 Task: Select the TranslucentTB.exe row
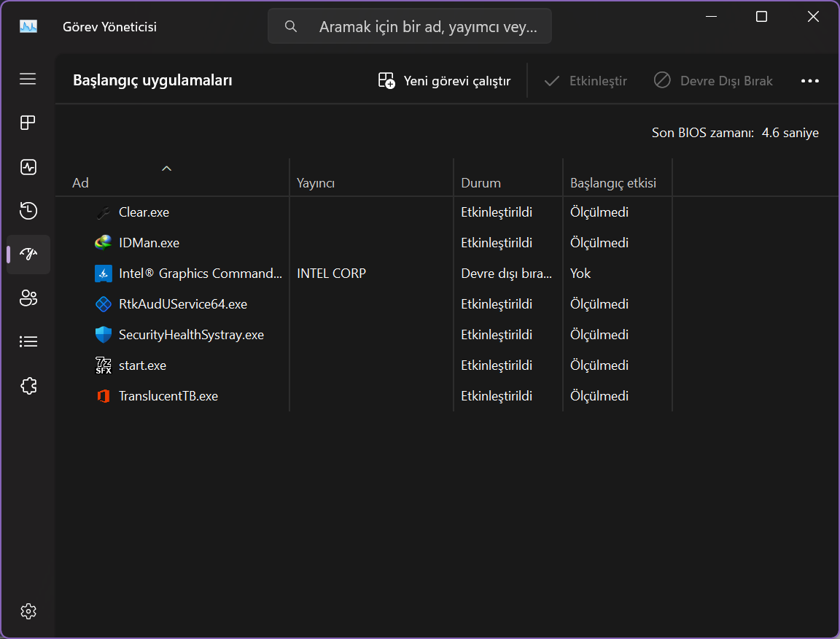click(x=168, y=396)
